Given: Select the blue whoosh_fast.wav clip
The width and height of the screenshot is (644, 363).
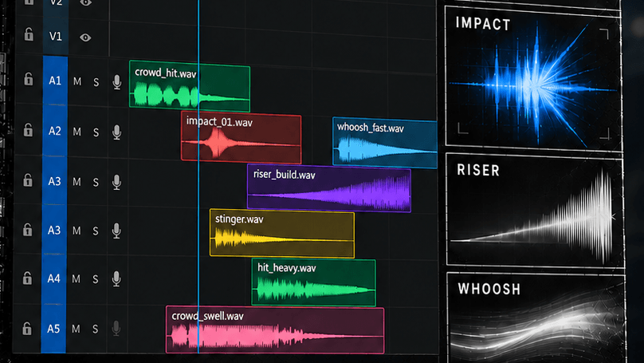Looking at the screenshot, I should click(385, 143).
